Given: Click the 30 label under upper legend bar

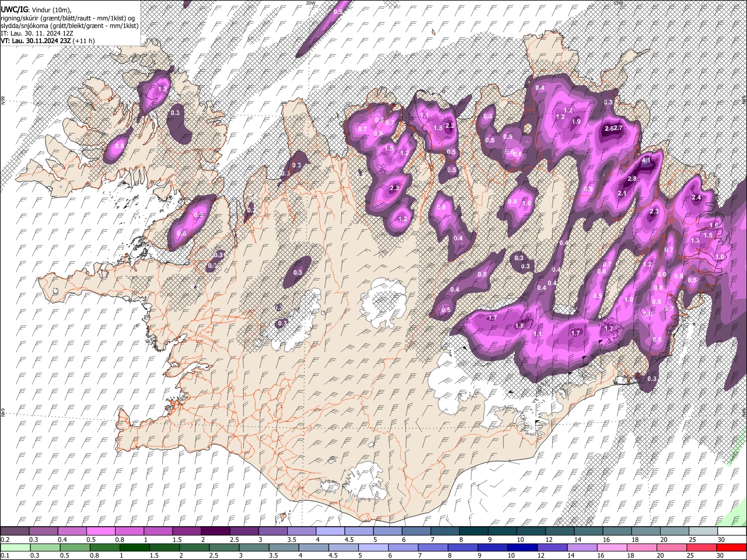Looking at the screenshot, I should click(721, 540).
